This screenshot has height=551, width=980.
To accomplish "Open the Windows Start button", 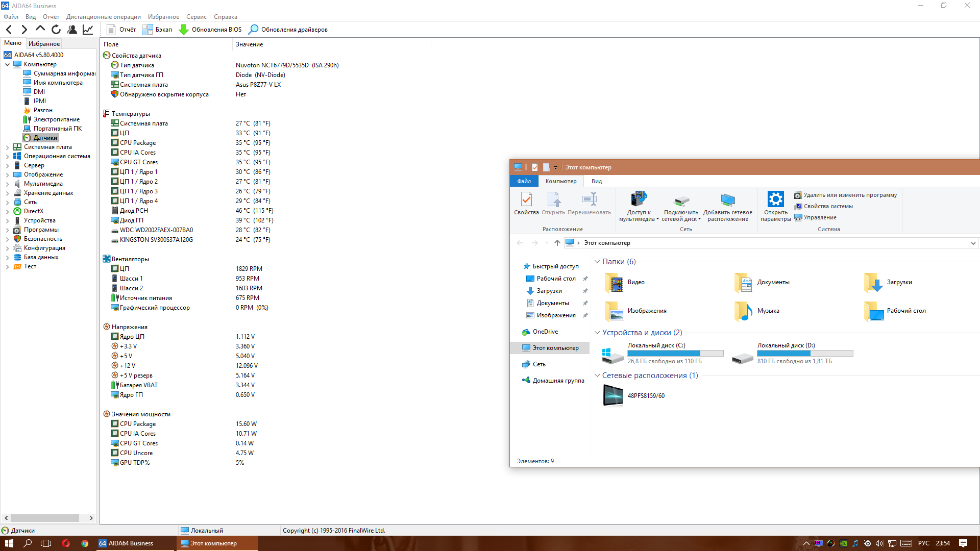I will click(9, 543).
